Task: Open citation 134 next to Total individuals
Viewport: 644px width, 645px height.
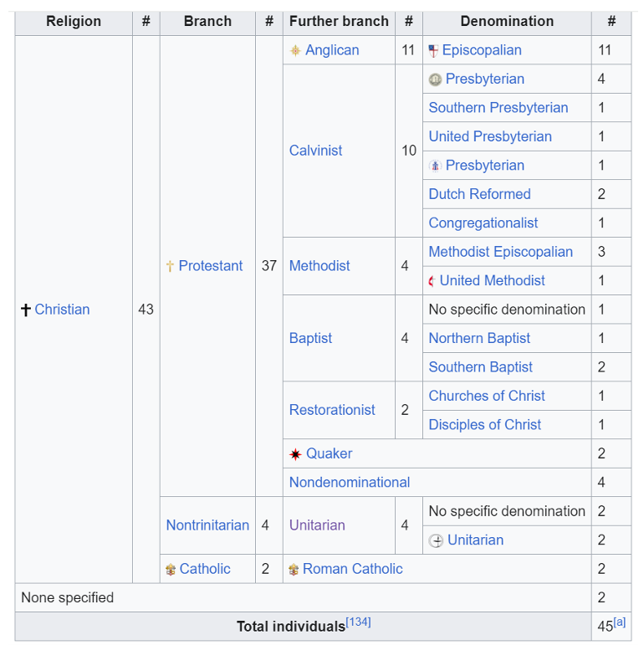Action: [358, 622]
